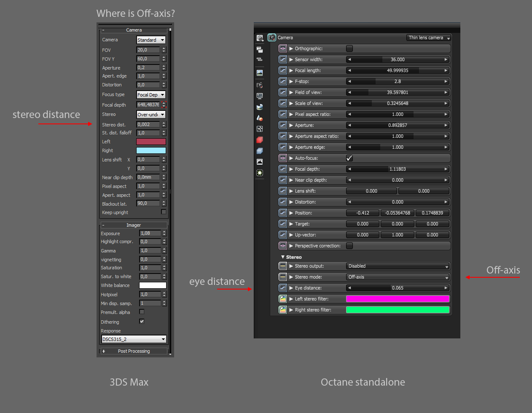
Task: Click the red cube icon in Octane sidebar
Action: point(260,140)
